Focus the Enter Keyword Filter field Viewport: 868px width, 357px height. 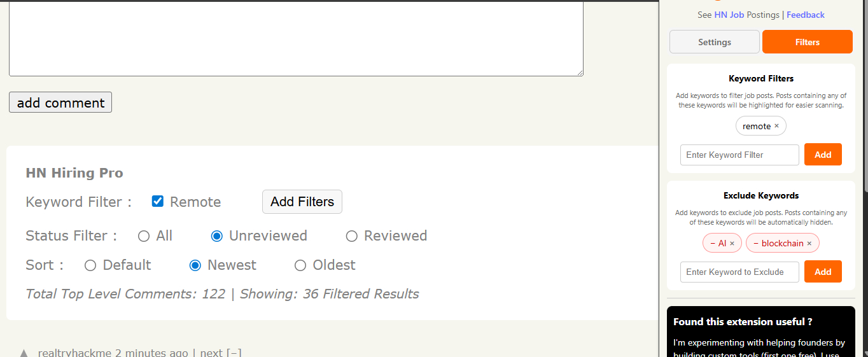pos(739,155)
